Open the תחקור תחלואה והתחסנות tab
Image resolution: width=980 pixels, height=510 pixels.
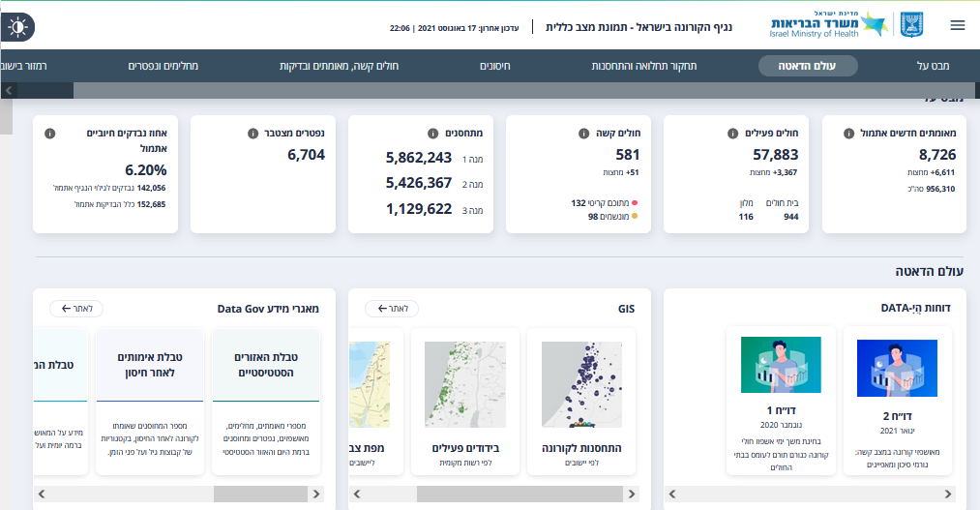643,66
